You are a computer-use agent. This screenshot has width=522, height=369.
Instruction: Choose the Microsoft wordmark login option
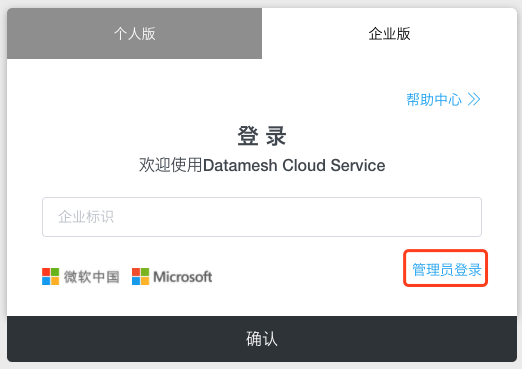click(183, 277)
